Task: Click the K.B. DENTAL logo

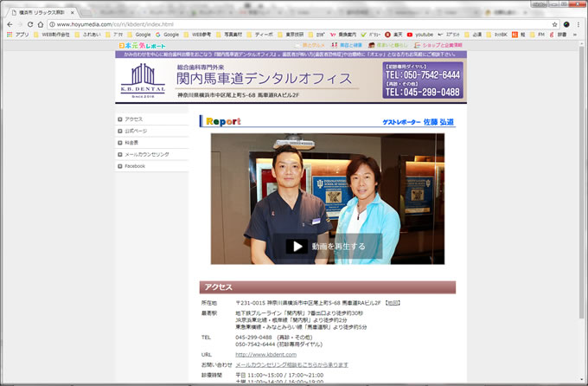Action: [x=143, y=80]
